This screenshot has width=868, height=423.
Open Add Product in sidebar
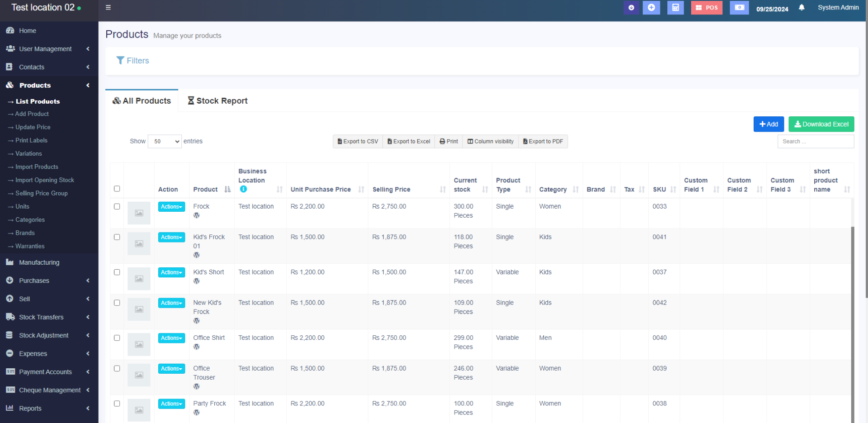coord(32,114)
